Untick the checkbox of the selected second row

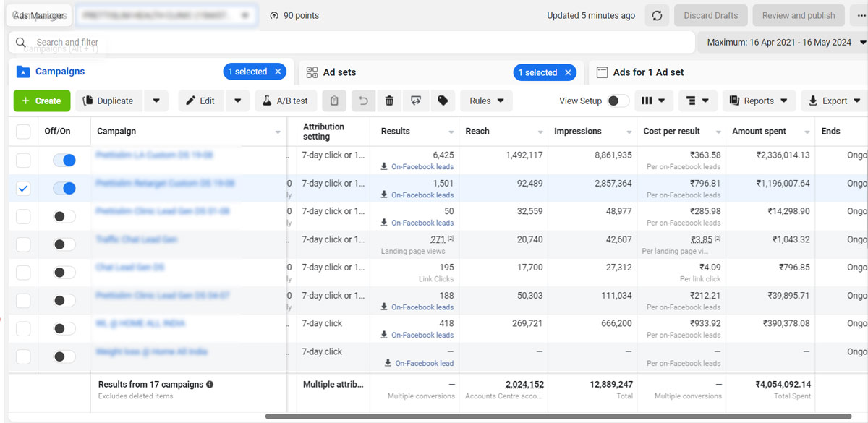pyautogui.click(x=23, y=188)
